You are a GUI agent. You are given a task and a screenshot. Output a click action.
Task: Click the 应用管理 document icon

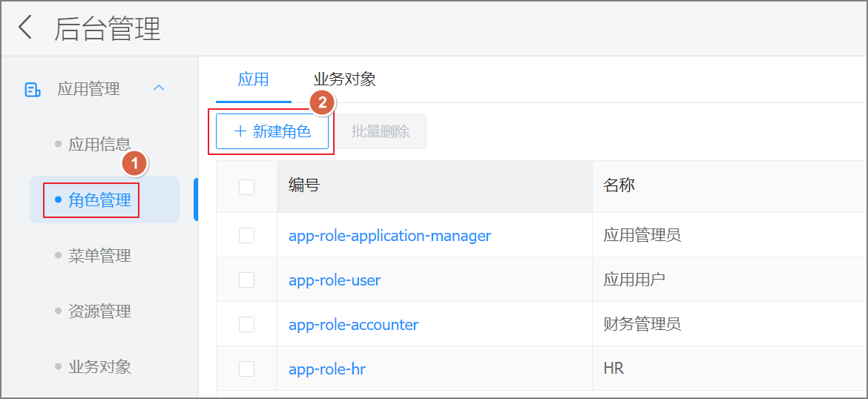pyautogui.click(x=33, y=90)
